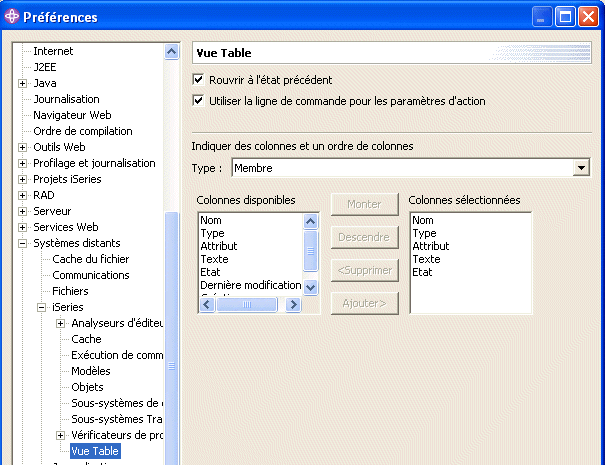
Task: Select Ordre de compilation tree item
Action: (83, 131)
